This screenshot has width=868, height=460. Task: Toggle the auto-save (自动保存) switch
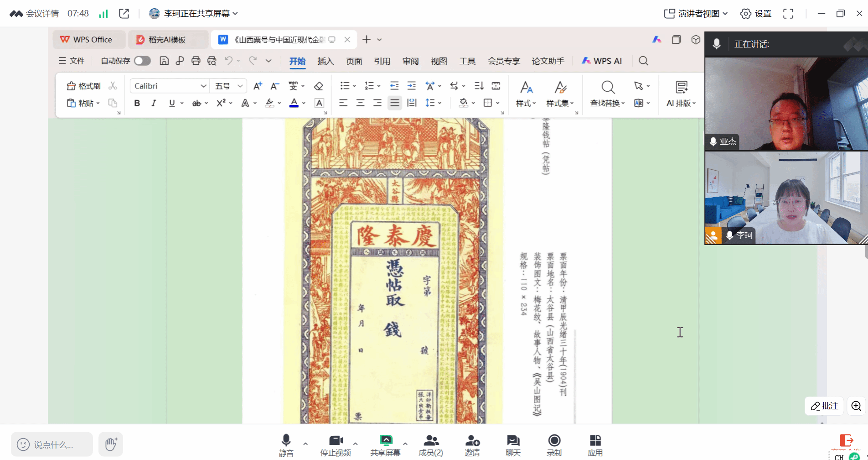142,61
